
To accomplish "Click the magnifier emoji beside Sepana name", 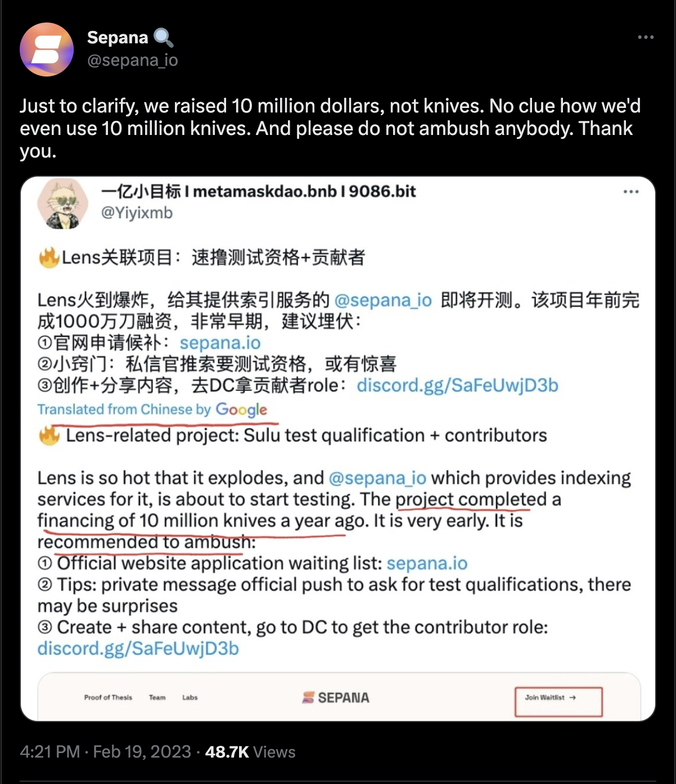I will pyautogui.click(x=163, y=38).
